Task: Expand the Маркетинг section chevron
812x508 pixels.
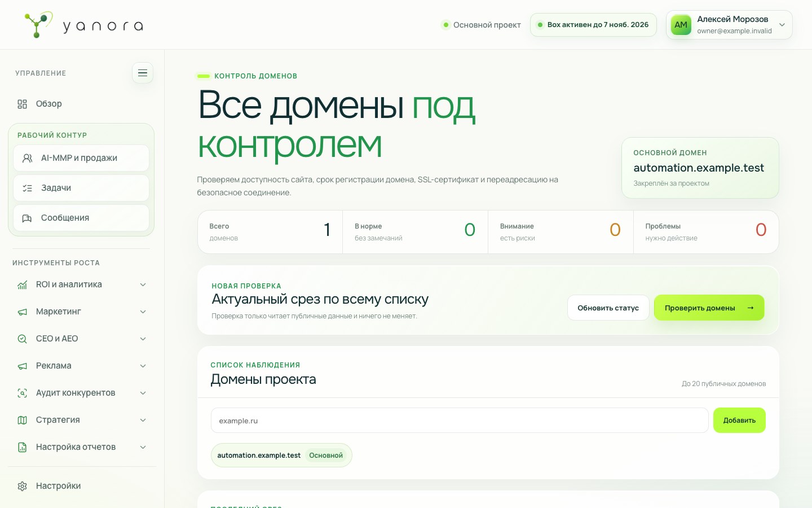Action: (143, 312)
